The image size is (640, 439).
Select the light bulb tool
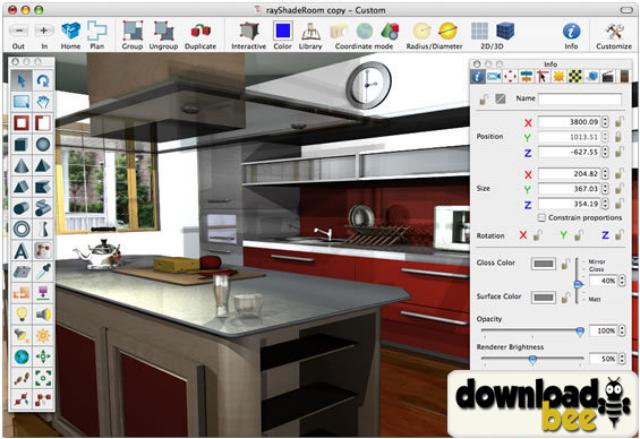(x=21, y=313)
